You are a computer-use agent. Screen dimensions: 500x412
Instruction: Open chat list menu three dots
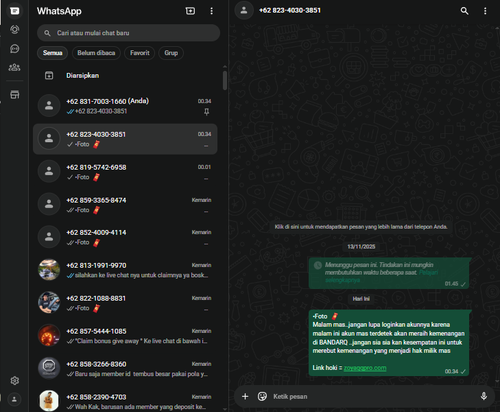pos(211,11)
